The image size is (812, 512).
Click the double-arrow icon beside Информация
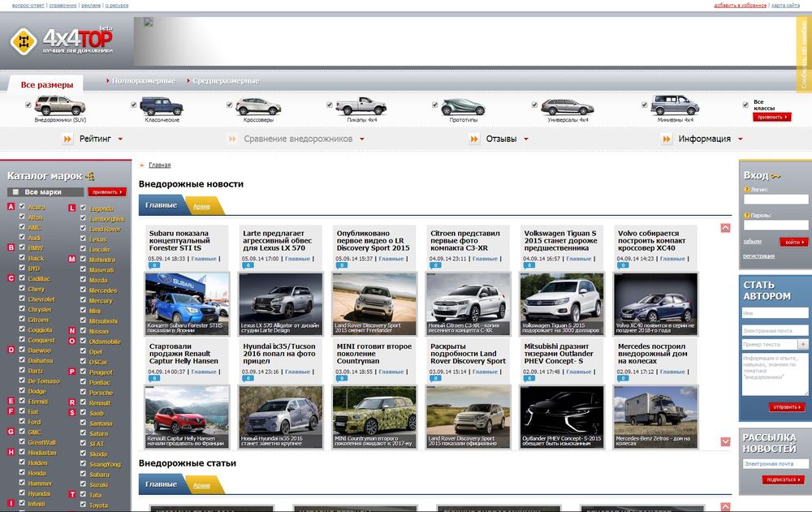[x=667, y=139]
